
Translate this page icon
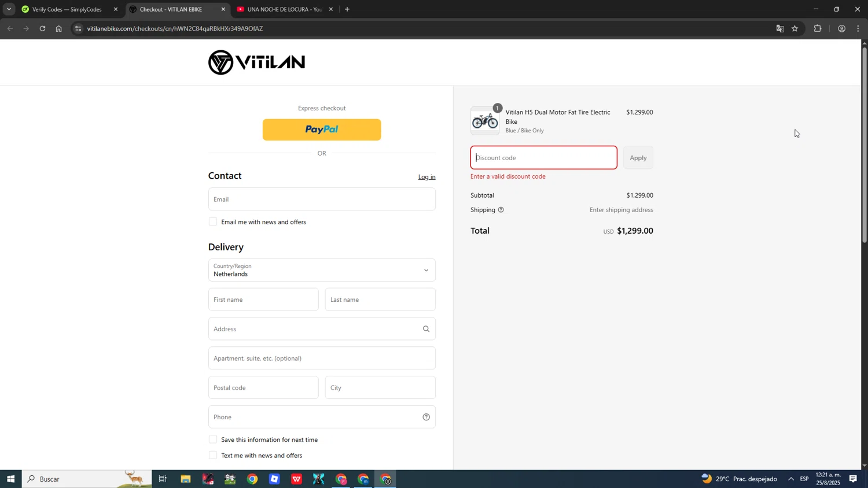point(780,28)
